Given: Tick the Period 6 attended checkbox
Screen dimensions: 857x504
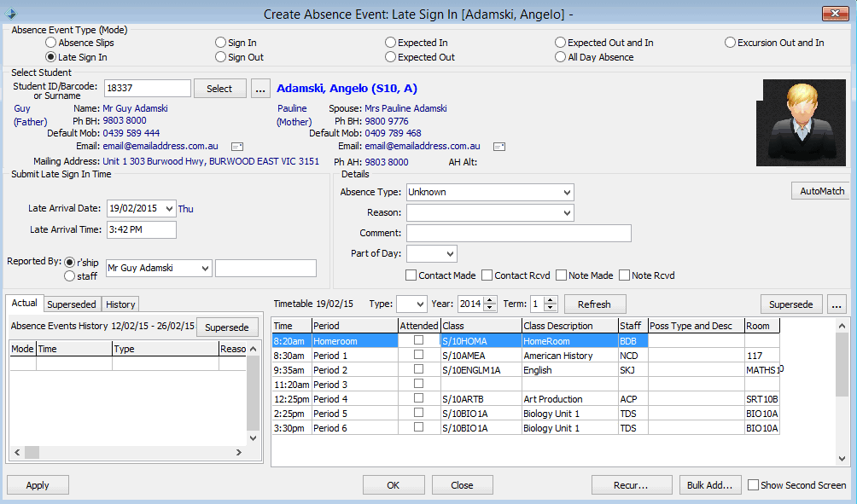Looking at the screenshot, I should 418,427.
